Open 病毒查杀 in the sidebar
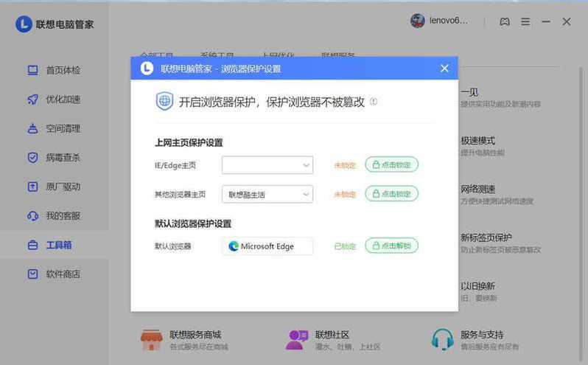The image size is (588, 365). click(55, 158)
